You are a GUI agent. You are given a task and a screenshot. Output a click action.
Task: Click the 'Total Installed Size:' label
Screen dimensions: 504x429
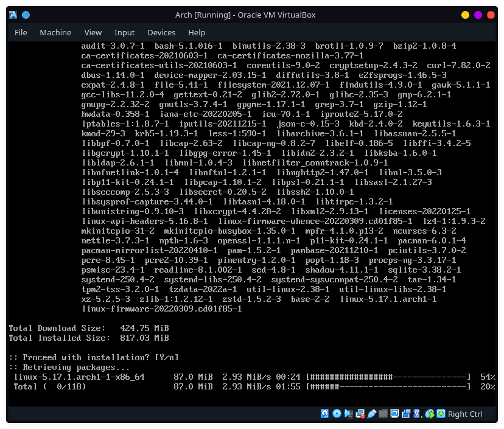pos(60,337)
